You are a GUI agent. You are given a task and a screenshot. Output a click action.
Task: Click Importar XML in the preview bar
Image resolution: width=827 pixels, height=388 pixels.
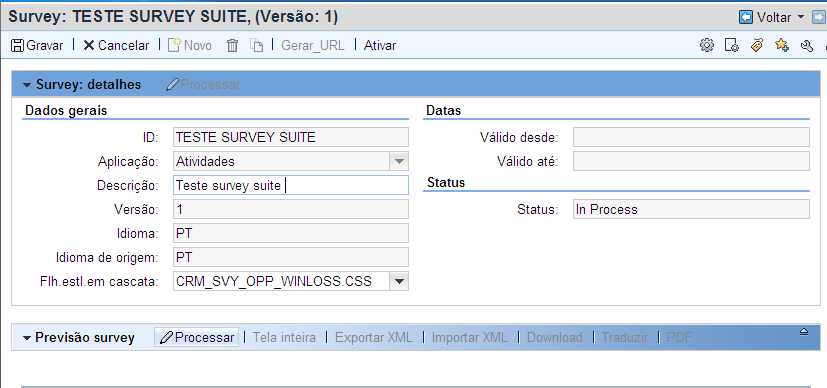pyautogui.click(x=469, y=337)
